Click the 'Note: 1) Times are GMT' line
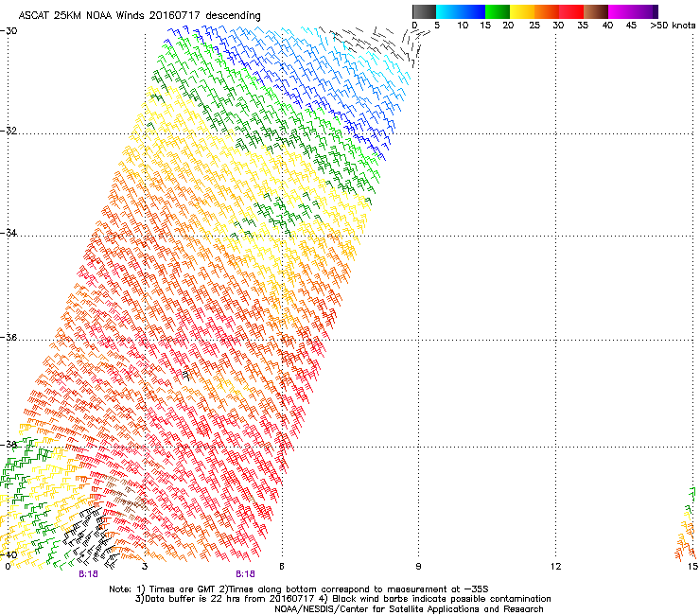700x615 pixels. click(x=299, y=589)
